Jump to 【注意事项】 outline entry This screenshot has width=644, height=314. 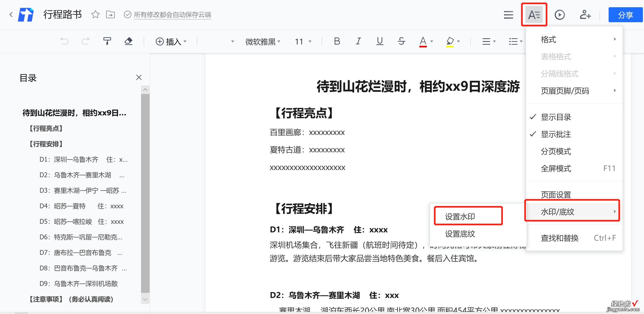[71, 299]
